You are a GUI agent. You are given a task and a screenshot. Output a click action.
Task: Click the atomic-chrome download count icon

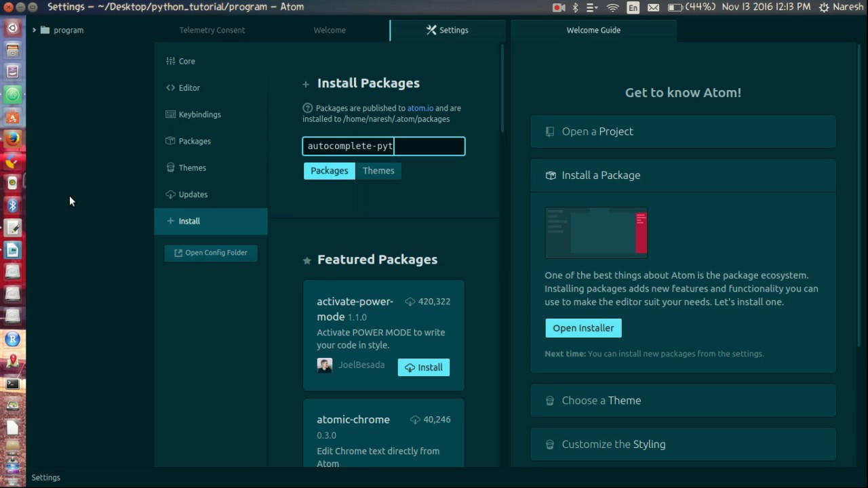tap(415, 420)
